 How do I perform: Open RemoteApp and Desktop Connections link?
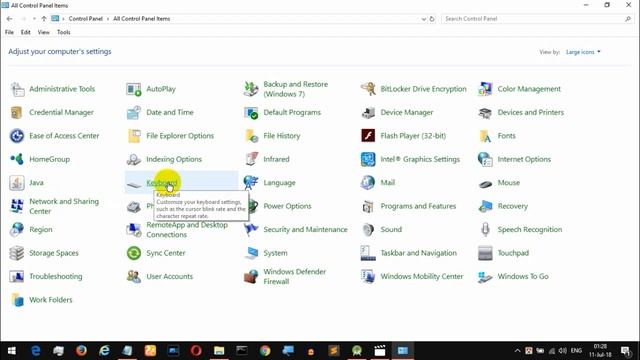[x=187, y=229]
